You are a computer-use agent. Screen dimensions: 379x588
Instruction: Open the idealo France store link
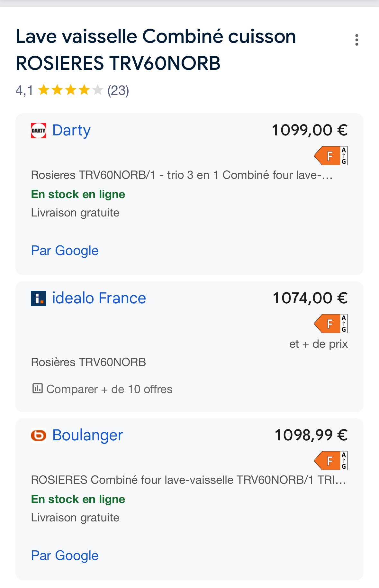99,299
